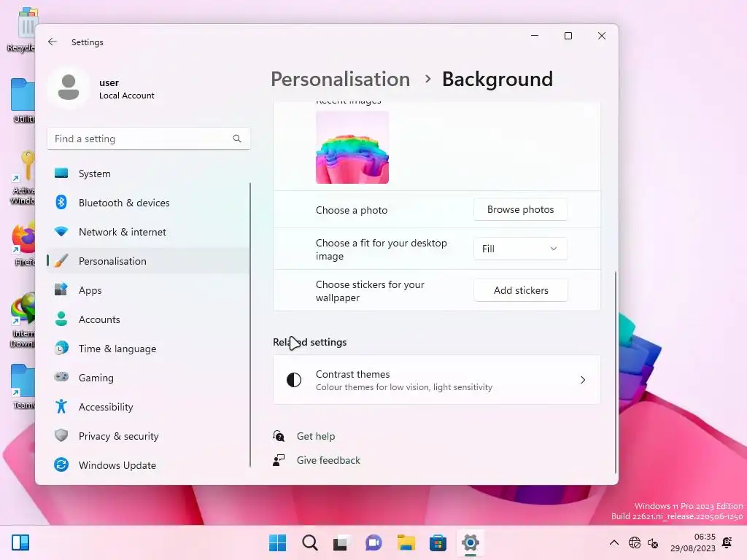Open taskbar Search
747x560 pixels.
[309, 542]
